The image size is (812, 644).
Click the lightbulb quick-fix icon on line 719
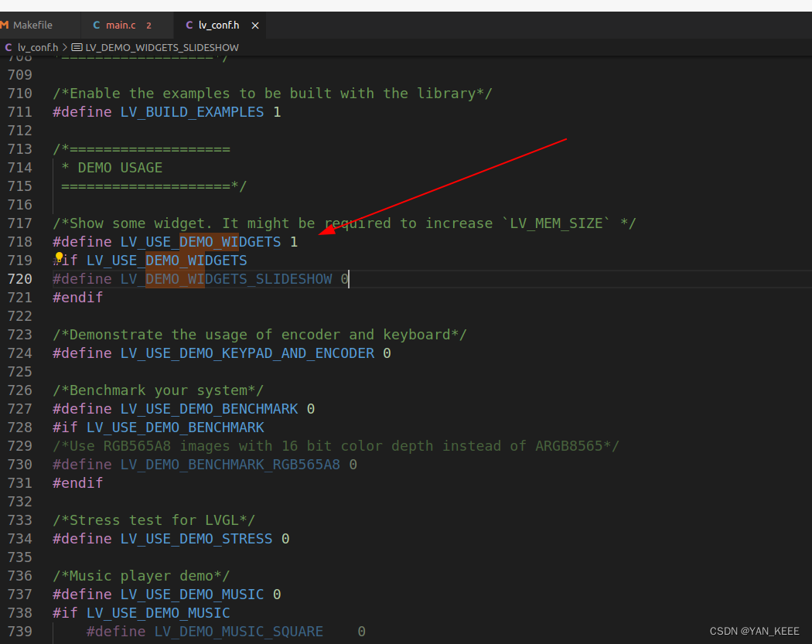59,256
